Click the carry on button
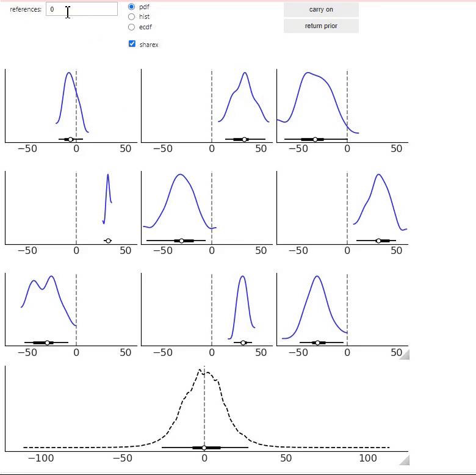The height and width of the screenshot is (475, 476). (321, 10)
